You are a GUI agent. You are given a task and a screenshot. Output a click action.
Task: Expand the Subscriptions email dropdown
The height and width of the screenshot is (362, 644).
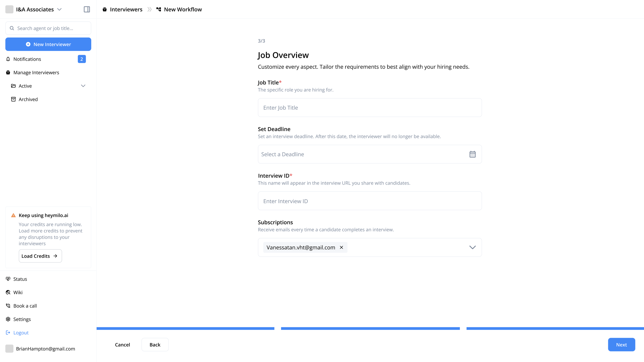point(472,247)
